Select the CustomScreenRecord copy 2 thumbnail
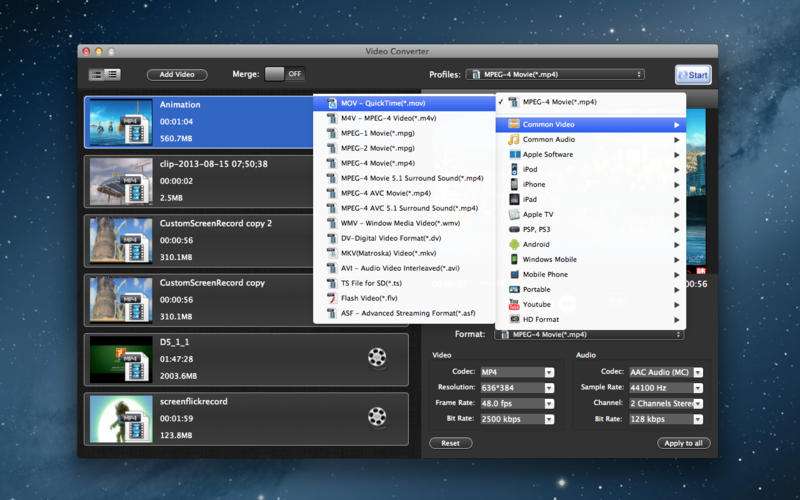The width and height of the screenshot is (800, 500). [x=121, y=240]
